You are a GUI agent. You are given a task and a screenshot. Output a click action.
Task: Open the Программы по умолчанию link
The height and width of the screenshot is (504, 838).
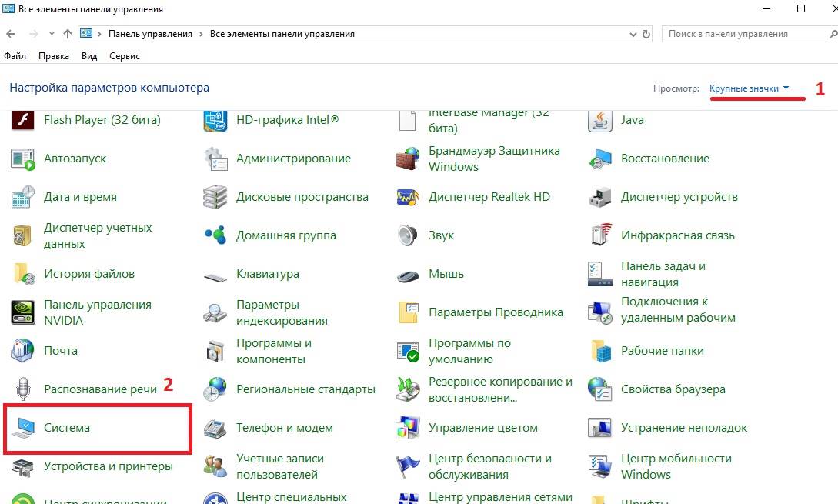click(x=469, y=351)
